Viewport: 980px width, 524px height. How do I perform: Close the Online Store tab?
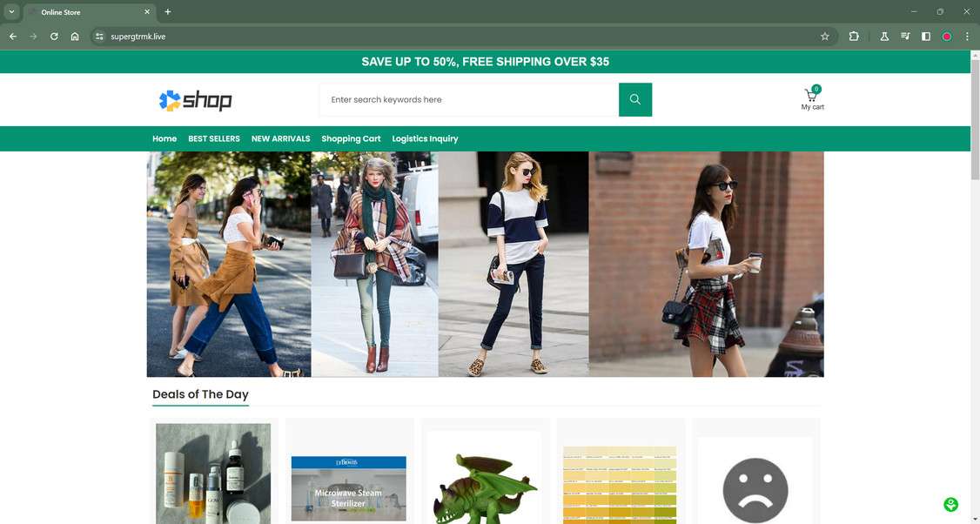pos(147,12)
